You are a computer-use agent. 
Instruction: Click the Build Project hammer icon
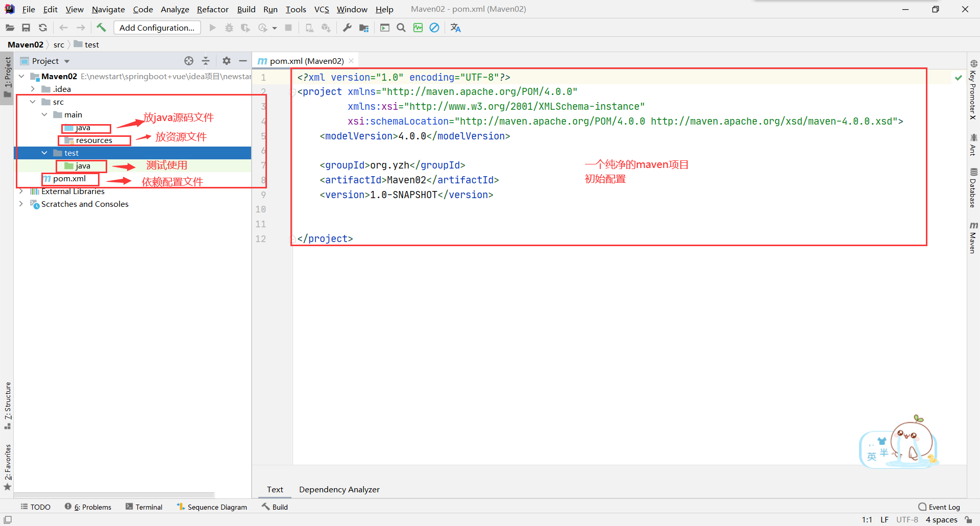(101, 28)
